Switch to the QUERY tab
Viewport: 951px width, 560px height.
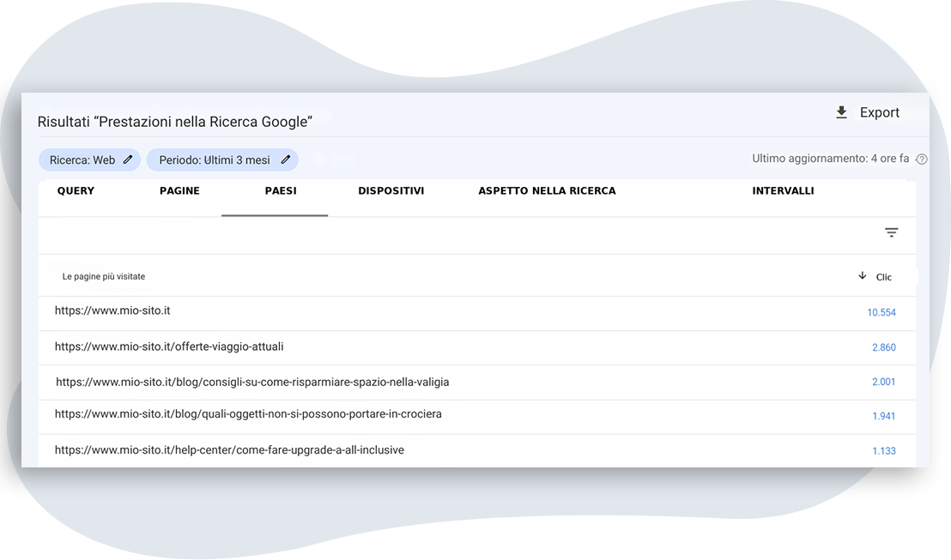pos(76,191)
